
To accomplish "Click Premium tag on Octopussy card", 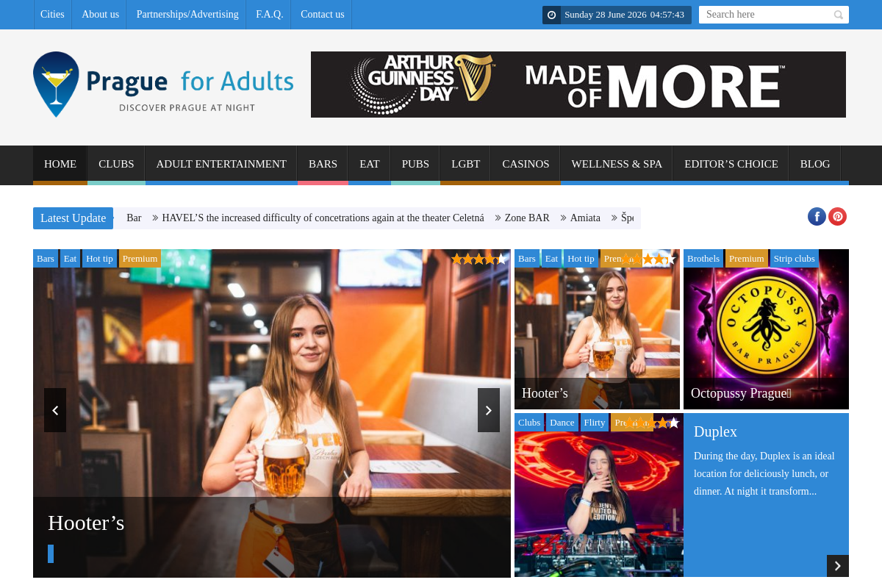I will [747, 259].
